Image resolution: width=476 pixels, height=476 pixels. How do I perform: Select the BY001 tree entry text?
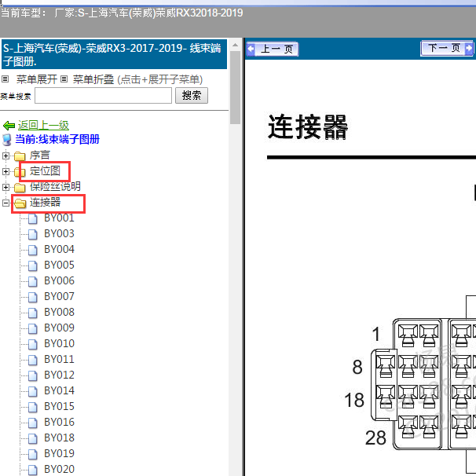(x=59, y=218)
